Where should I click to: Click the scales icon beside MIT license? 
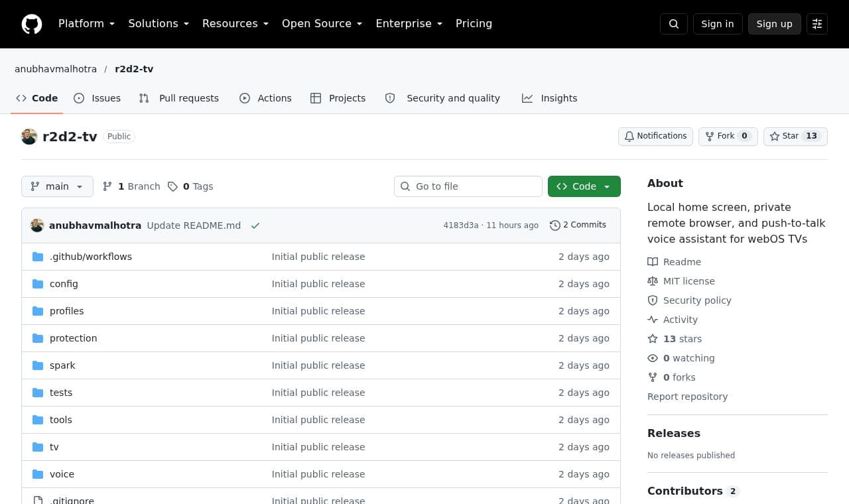click(653, 281)
